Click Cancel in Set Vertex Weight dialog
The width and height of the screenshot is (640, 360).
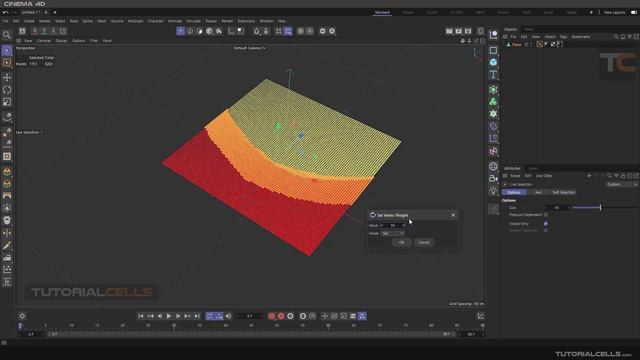point(424,242)
